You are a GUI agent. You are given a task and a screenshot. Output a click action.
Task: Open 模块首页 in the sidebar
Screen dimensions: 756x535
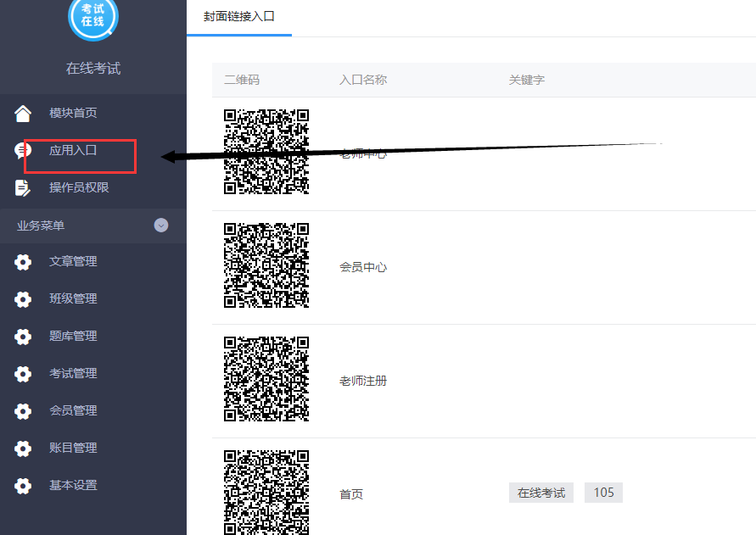[73, 113]
